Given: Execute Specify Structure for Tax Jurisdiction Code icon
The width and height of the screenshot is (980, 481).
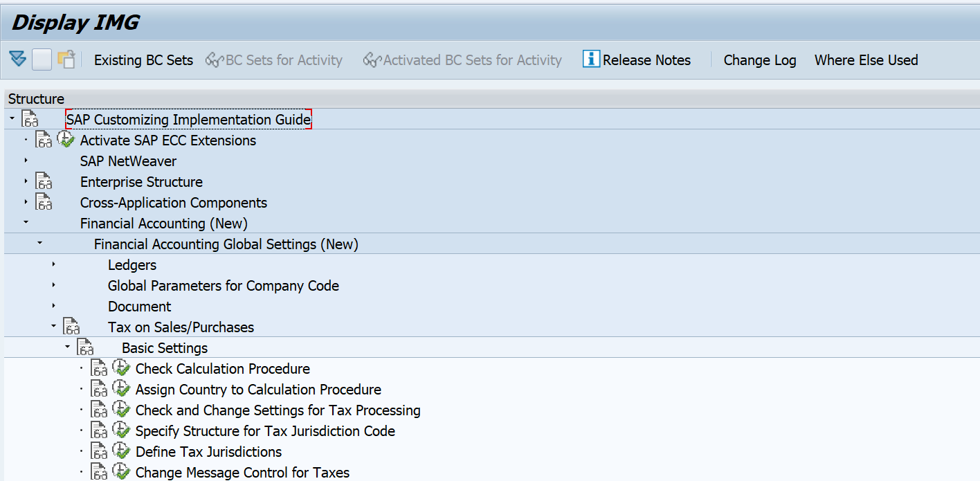Looking at the screenshot, I should coord(121,430).
